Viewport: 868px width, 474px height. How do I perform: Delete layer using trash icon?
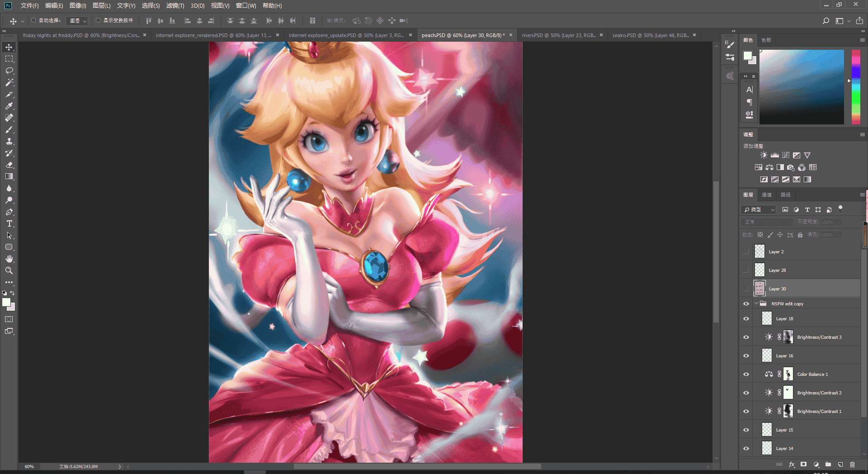click(852, 465)
